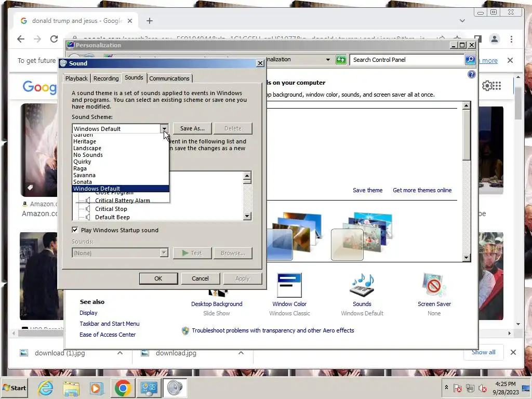Screen dimensions: 532x399
Task: Click Search Control Panel field
Action: pos(406,60)
